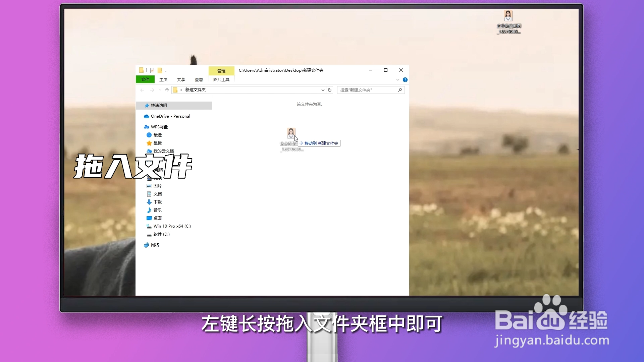Refresh the folder view with refresh icon
The image size is (644, 362).
[329, 90]
